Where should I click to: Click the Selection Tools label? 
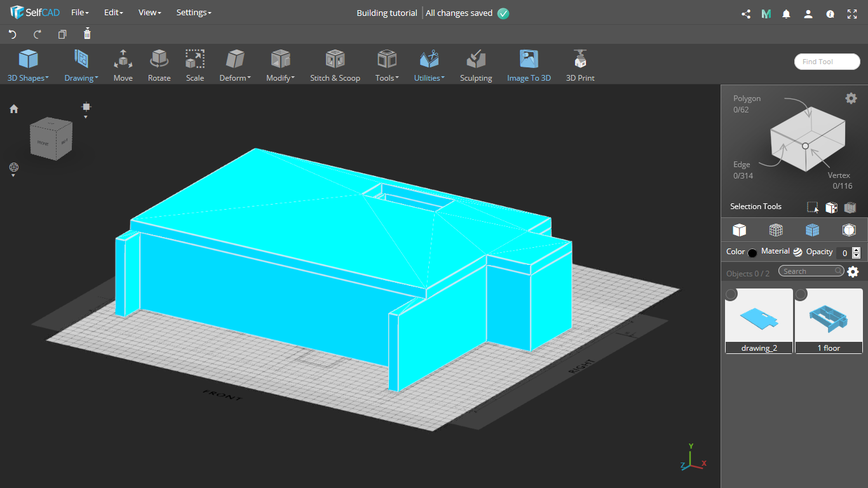click(x=756, y=207)
